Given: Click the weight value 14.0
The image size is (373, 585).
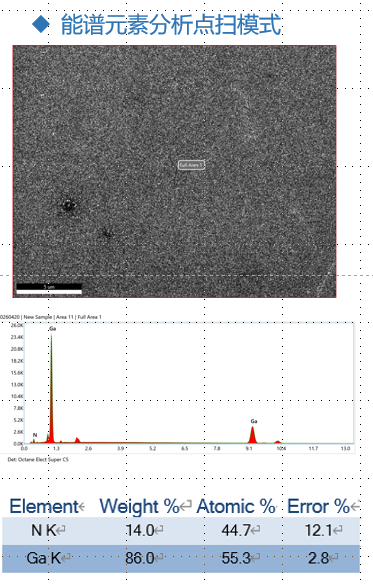Looking at the screenshot, I should point(140,530).
